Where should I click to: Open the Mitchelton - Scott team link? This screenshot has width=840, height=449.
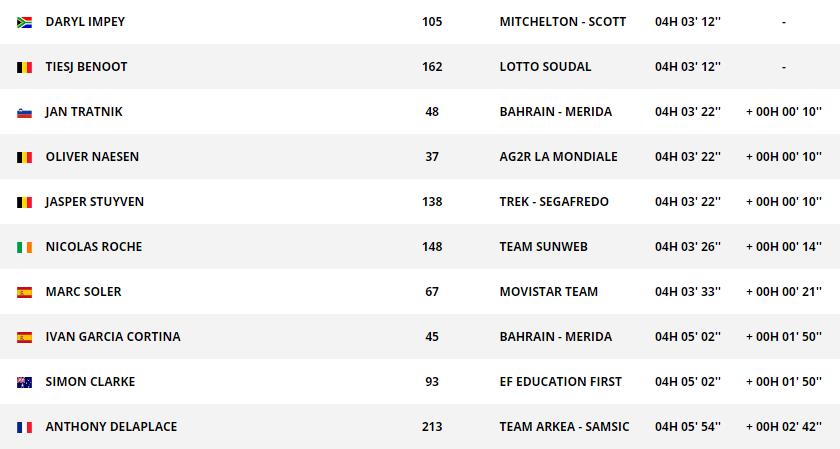tap(562, 22)
